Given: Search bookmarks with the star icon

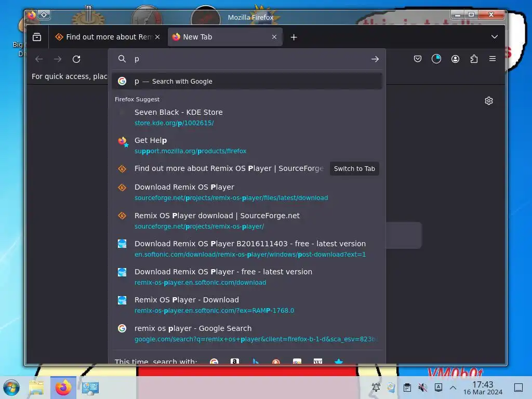Looking at the screenshot, I should pos(339,361).
